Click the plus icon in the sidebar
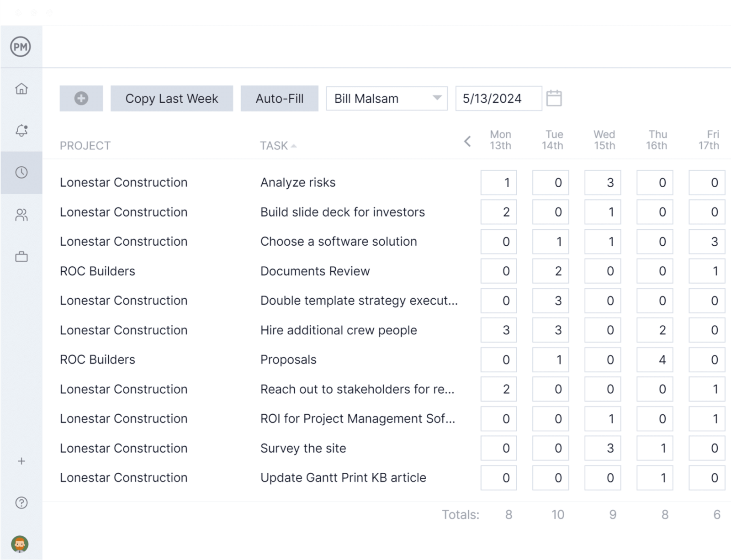The width and height of the screenshot is (731, 560). tap(21, 461)
